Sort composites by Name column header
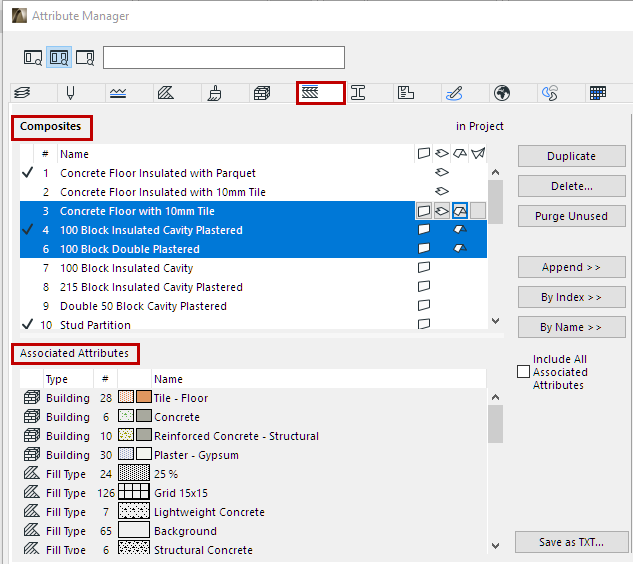Viewport: 633px width, 564px height. (236, 154)
